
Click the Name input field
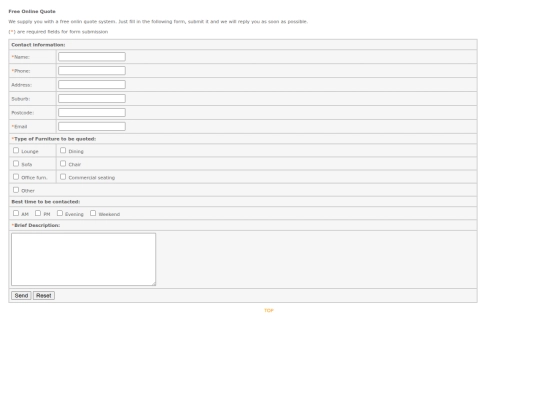92,57
